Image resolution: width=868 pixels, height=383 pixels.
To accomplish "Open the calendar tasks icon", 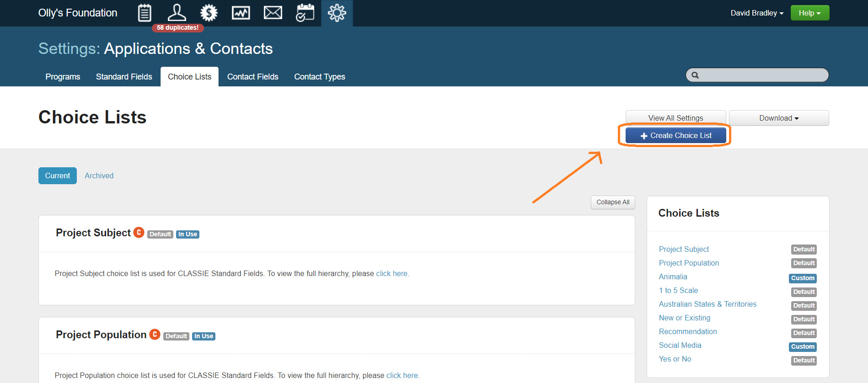I will [305, 13].
